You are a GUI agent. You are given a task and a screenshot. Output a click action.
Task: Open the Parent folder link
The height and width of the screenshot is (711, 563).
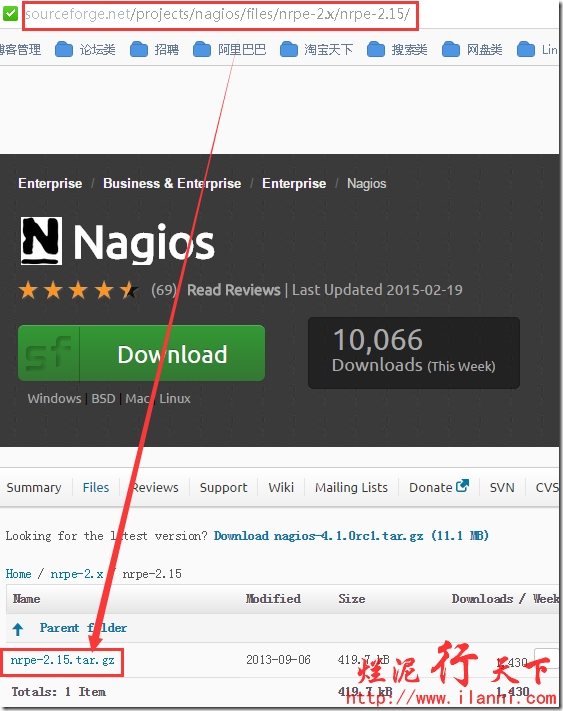[x=83, y=628]
